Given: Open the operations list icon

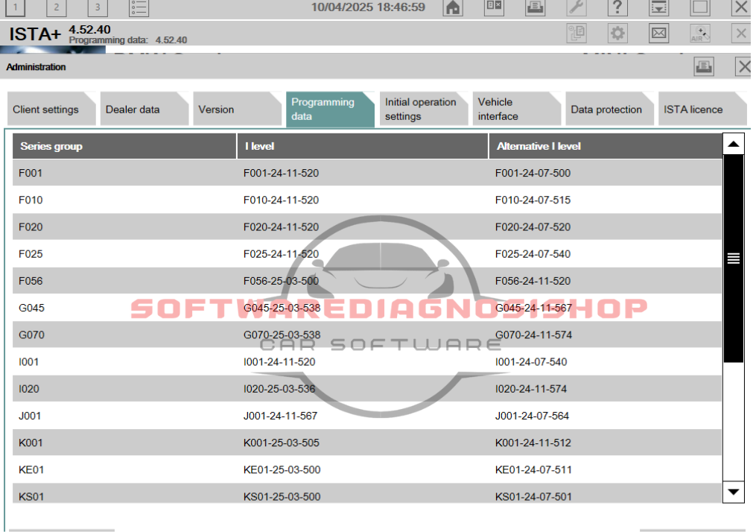Looking at the screenshot, I should (x=139, y=7).
